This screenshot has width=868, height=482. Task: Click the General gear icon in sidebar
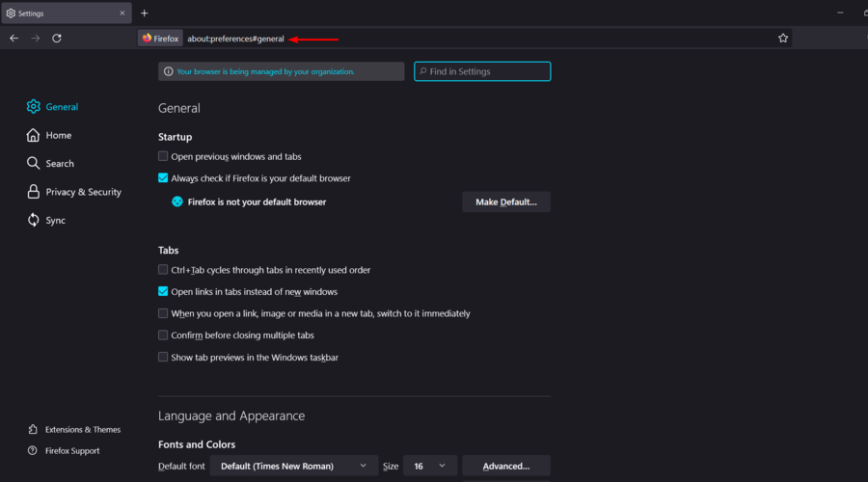coord(33,106)
